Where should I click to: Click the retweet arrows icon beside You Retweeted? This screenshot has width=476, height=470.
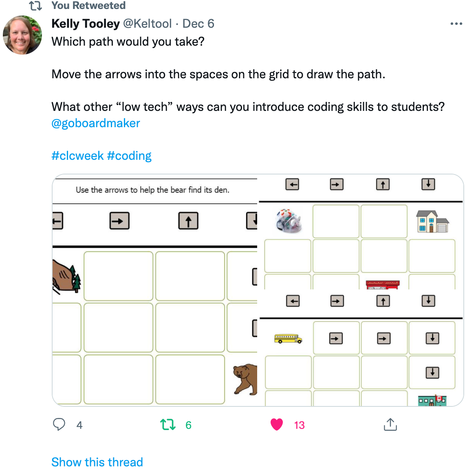pyautogui.click(x=35, y=5)
